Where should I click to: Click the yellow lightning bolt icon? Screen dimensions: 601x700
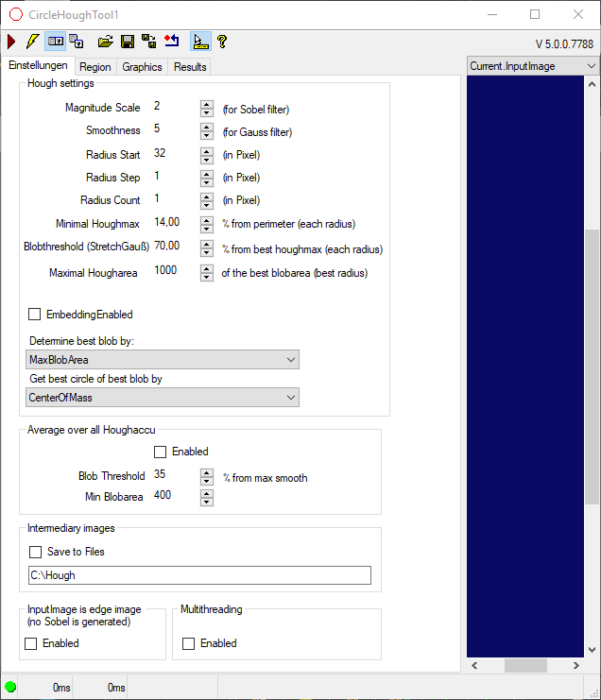click(32, 42)
